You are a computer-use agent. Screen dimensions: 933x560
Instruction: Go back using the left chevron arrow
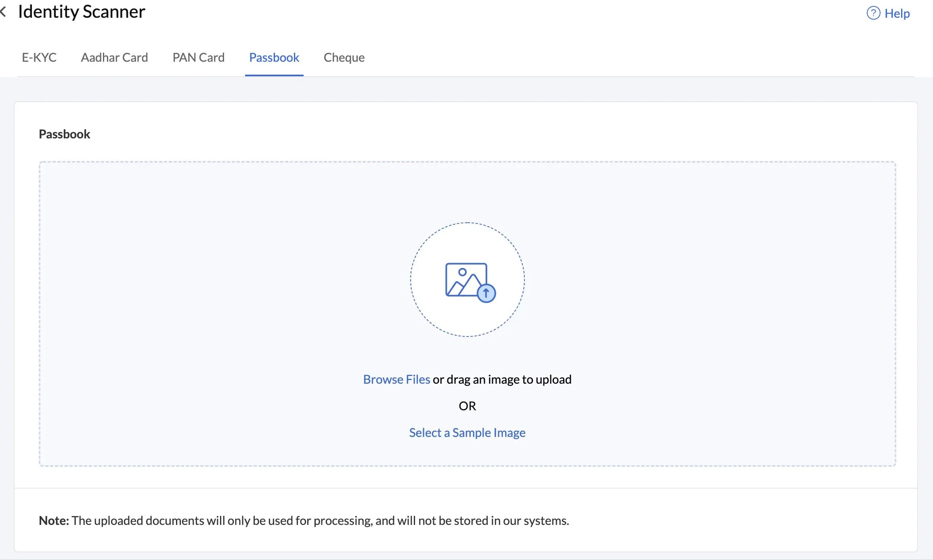click(x=3, y=12)
